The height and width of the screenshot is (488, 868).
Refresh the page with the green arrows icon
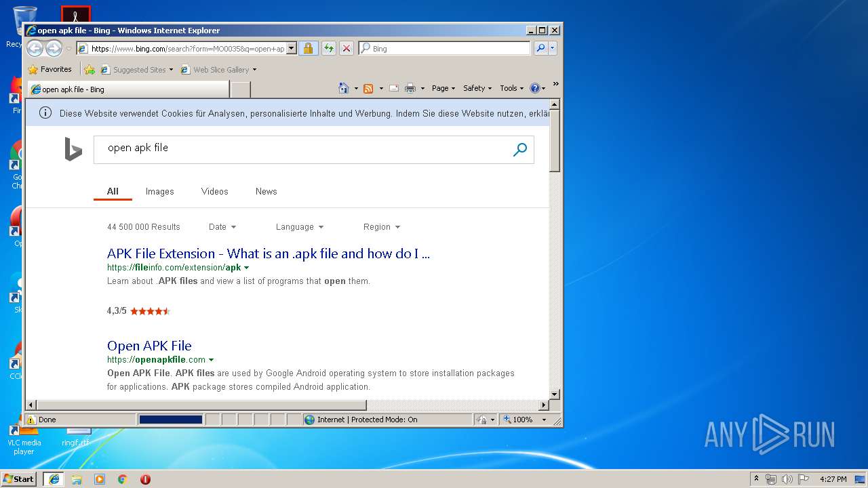pyautogui.click(x=328, y=48)
